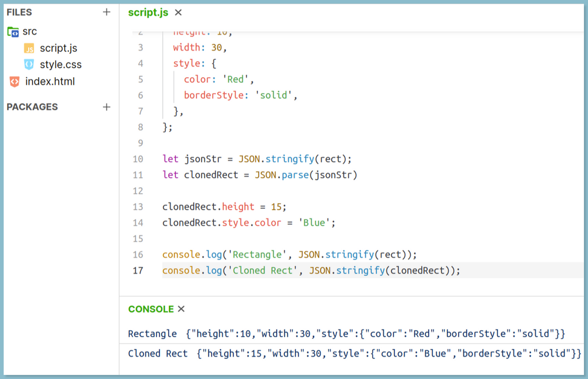Click the yellow JS icon in file tree
This screenshot has height=379, width=588.
coord(29,48)
